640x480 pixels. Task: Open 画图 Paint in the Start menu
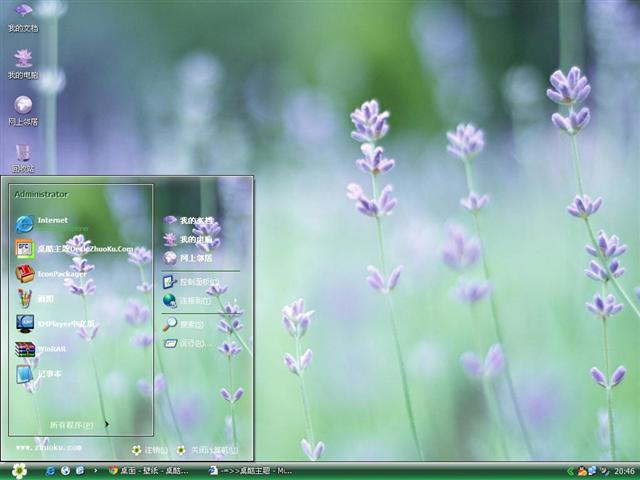click(35, 299)
